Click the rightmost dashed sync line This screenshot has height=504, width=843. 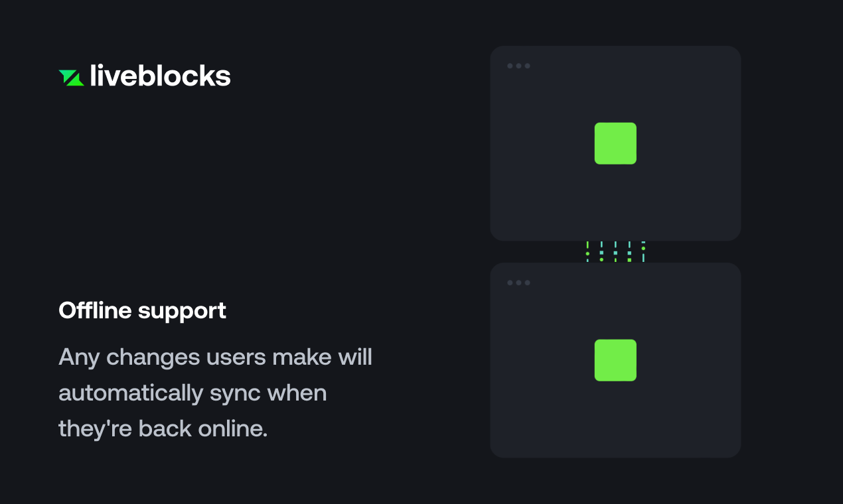point(643,252)
